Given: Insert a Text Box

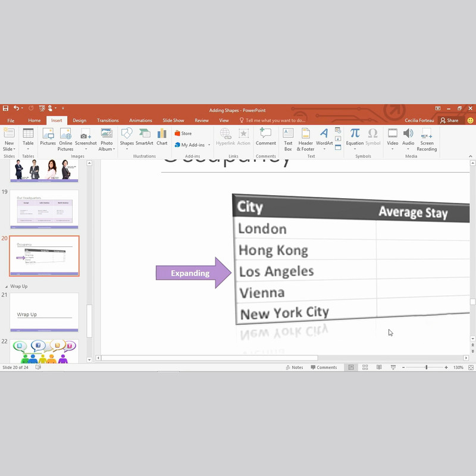Looking at the screenshot, I should pyautogui.click(x=288, y=138).
